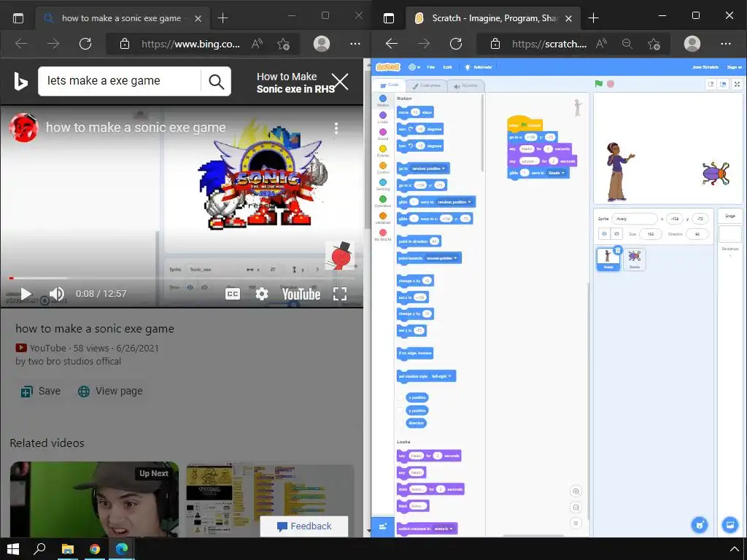Delete the Avery sprite with trash icon
Image resolution: width=747 pixels, height=560 pixels.
click(617, 250)
